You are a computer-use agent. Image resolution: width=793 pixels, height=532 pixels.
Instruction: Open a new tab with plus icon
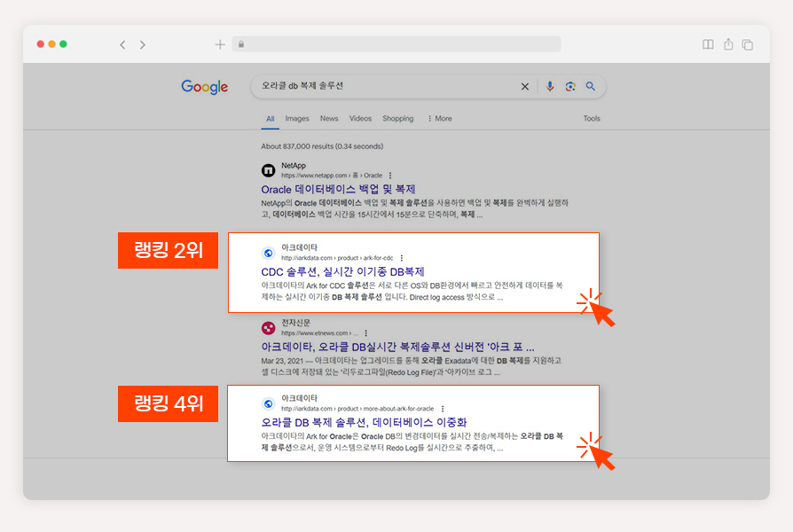coord(220,44)
